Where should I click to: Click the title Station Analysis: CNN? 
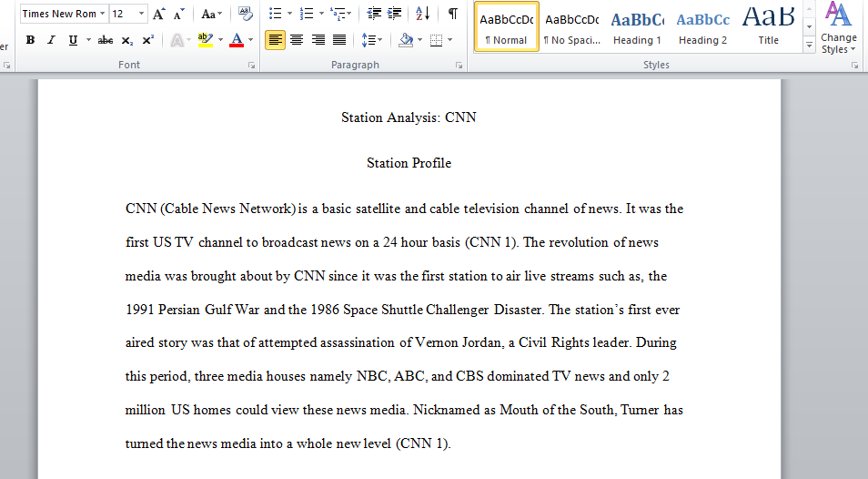pyautogui.click(x=409, y=117)
